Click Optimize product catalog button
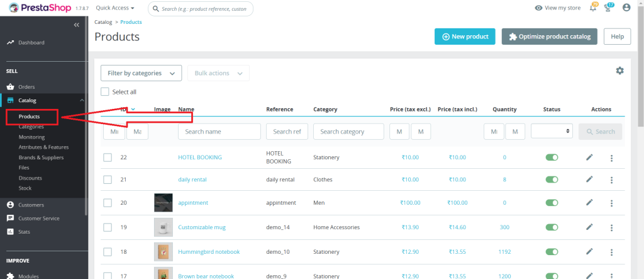 click(x=550, y=36)
